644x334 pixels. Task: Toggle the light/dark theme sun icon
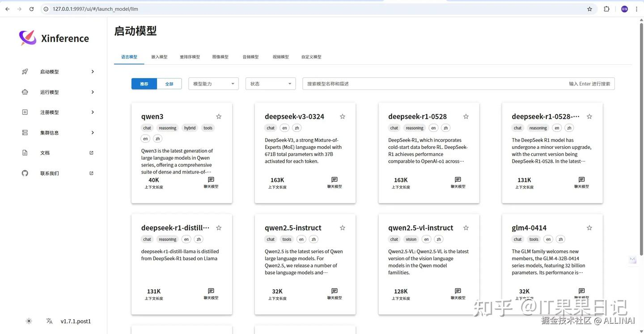click(29, 321)
